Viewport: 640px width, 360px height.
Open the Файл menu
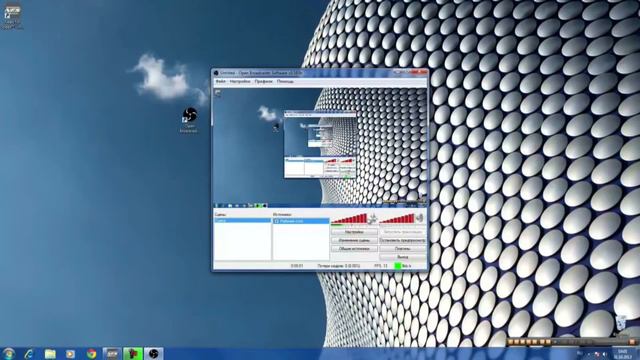pyautogui.click(x=220, y=82)
